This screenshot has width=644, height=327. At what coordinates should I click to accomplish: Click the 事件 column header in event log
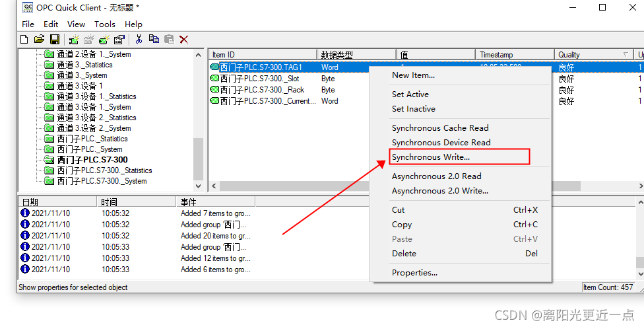pyautogui.click(x=216, y=201)
